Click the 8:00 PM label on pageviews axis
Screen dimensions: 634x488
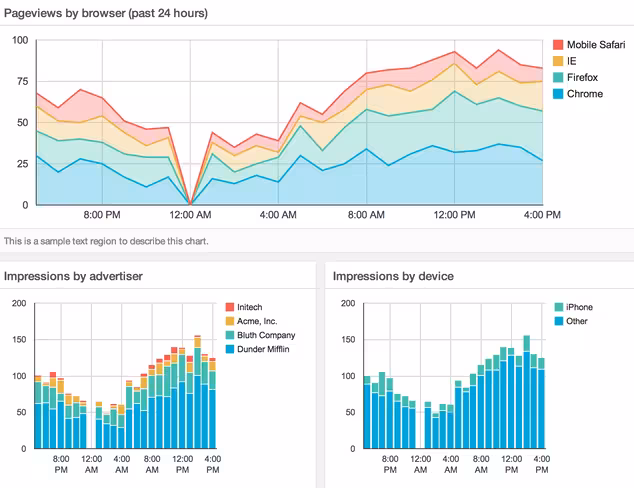(x=102, y=215)
